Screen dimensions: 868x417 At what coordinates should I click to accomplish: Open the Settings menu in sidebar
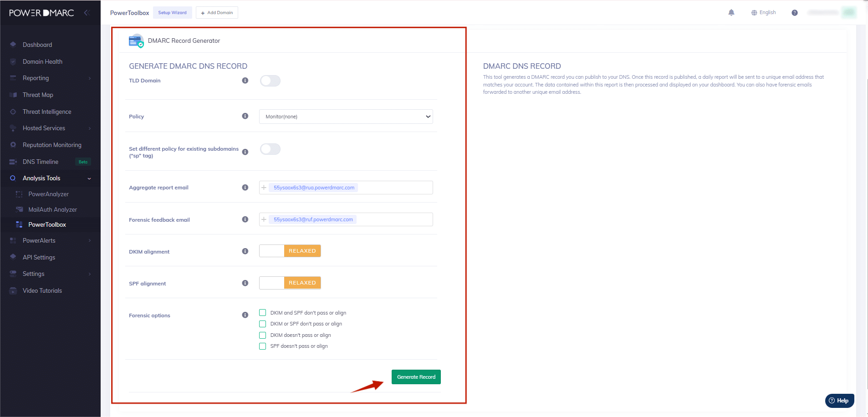(33, 274)
